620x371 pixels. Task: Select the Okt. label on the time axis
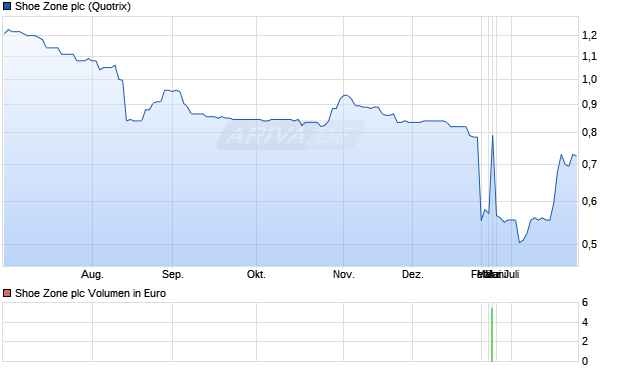point(256,274)
